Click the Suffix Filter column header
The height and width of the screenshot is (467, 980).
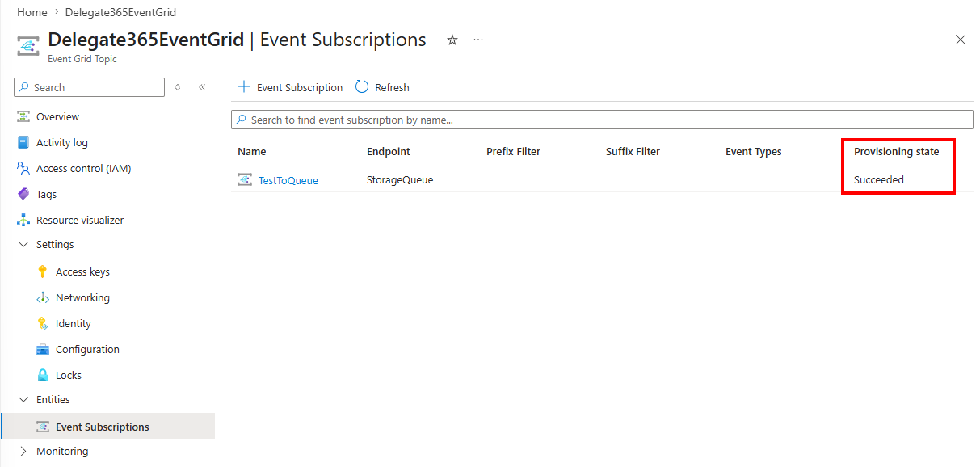point(633,152)
